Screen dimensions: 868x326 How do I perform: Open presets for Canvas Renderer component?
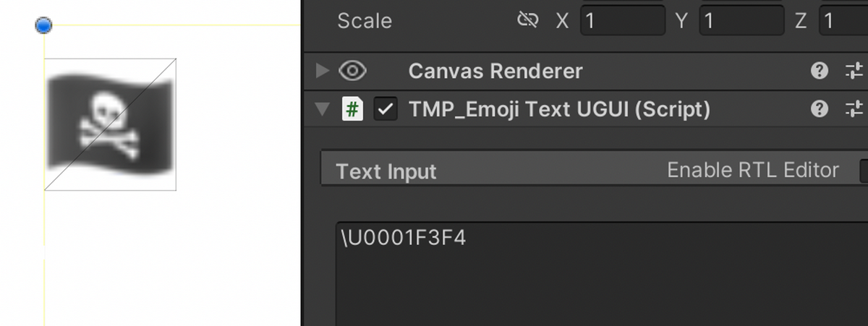(x=854, y=71)
